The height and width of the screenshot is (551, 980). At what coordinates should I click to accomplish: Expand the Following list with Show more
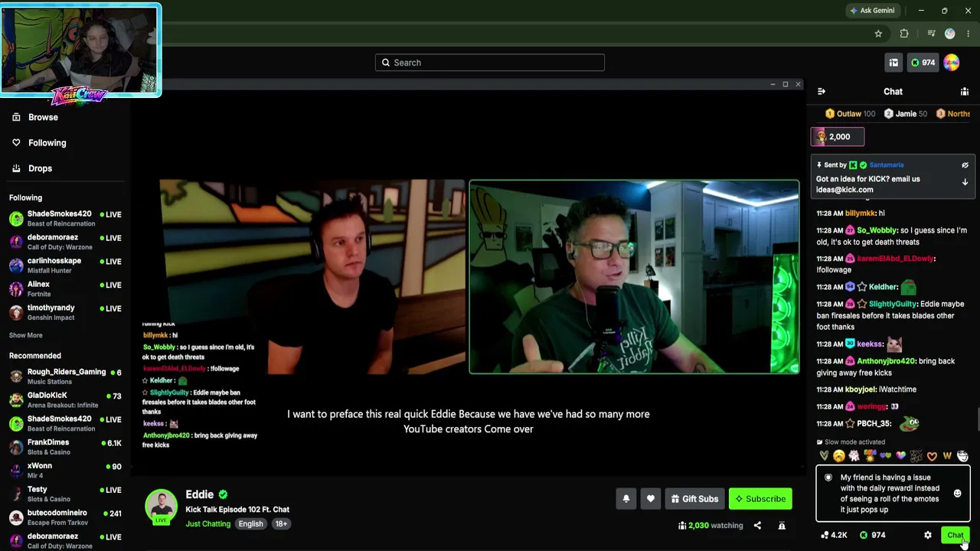click(25, 335)
